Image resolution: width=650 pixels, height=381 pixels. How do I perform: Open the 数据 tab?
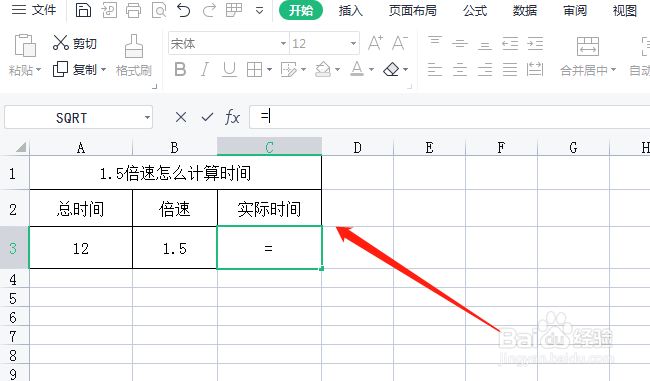tap(525, 10)
